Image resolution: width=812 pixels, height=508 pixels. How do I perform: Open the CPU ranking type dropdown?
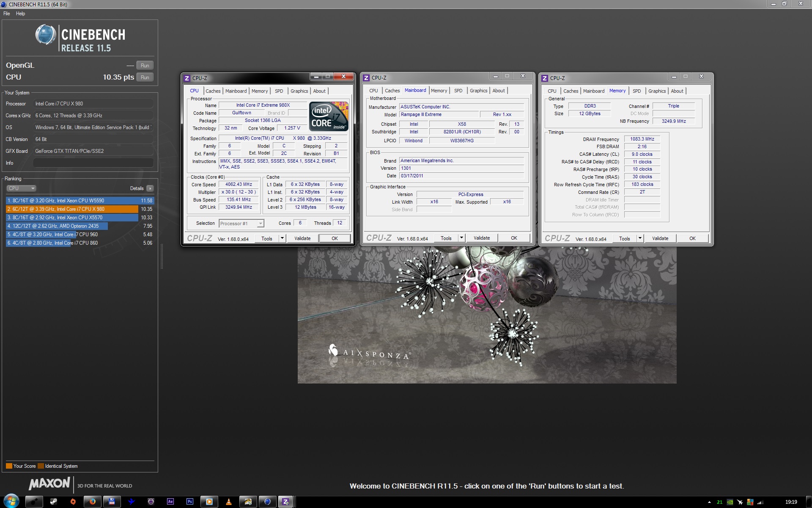21,188
